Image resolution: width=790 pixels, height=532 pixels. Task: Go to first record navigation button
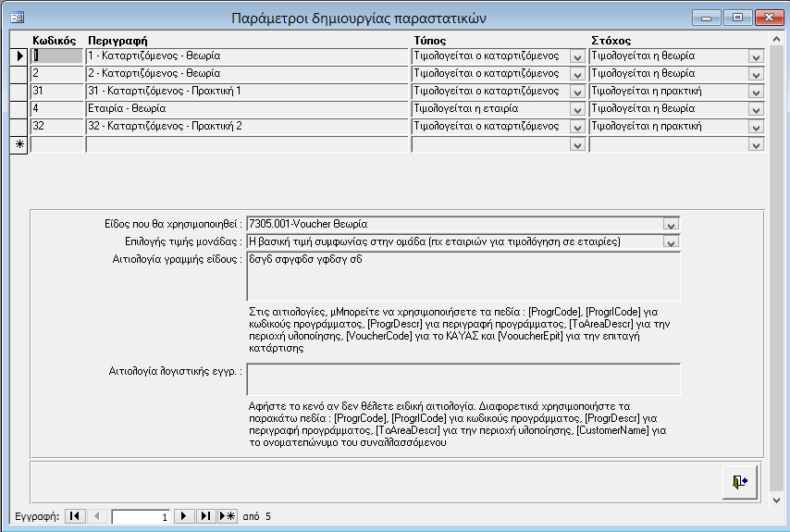tap(74, 516)
